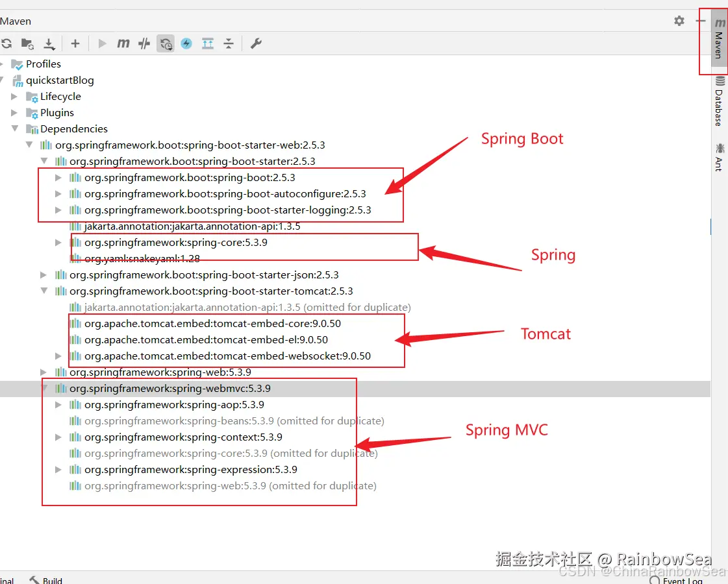Select the Profiles node
The height and width of the screenshot is (584, 728).
[x=43, y=64]
